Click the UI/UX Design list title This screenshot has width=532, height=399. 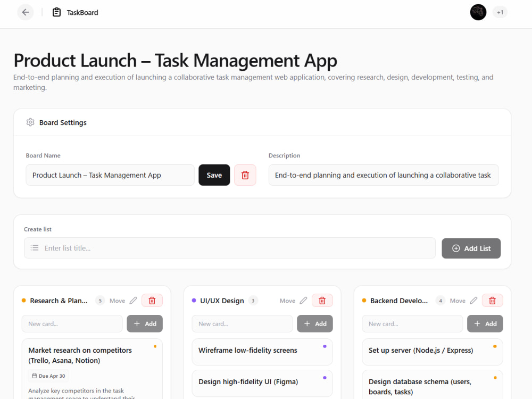click(x=222, y=301)
